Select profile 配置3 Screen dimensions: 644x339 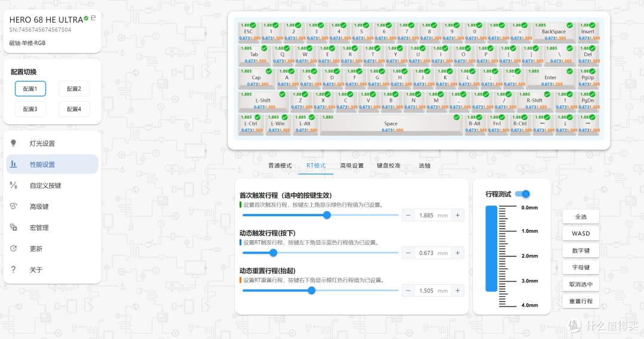click(x=30, y=109)
